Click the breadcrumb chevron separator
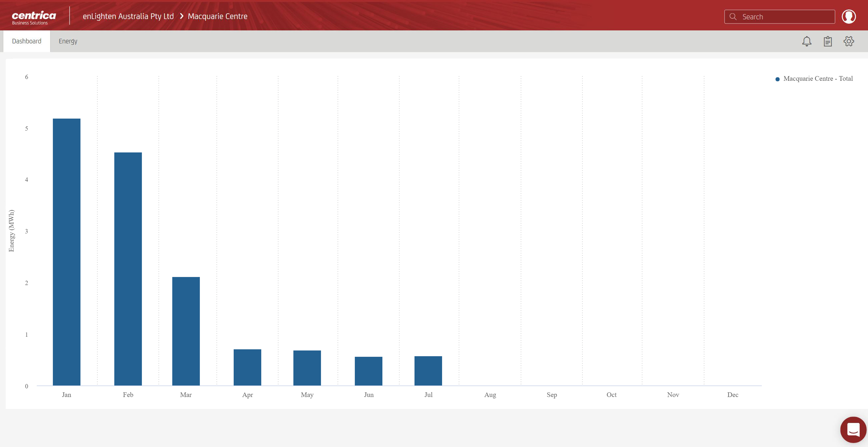The width and height of the screenshot is (868, 447). [x=181, y=16]
